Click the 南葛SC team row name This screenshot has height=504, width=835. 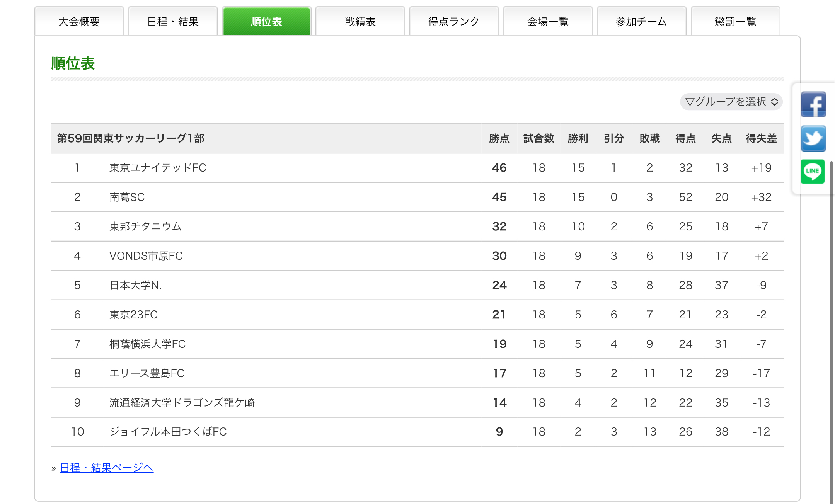pyautogui.click(x=127, y=197)
